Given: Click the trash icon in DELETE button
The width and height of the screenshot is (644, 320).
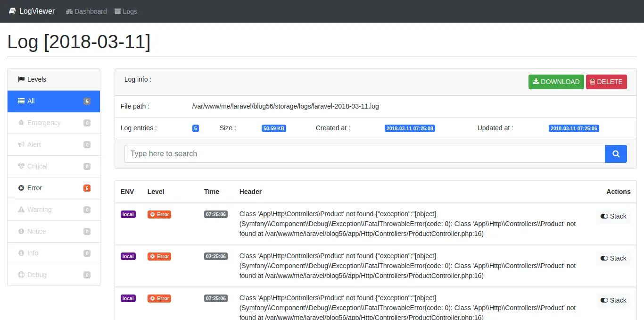Looking at the screenshot, I should click(593, 82).
